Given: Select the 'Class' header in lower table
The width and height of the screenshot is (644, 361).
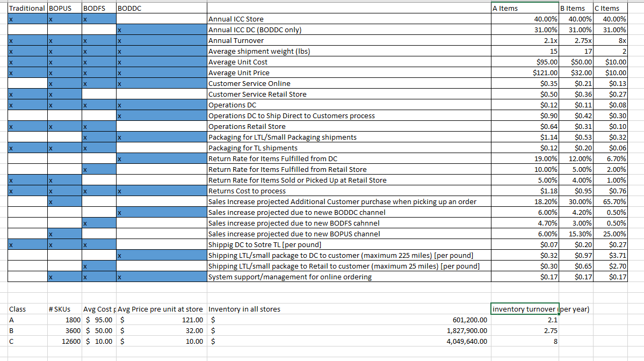Looking at the screenshot, I should tap(27, 309).
